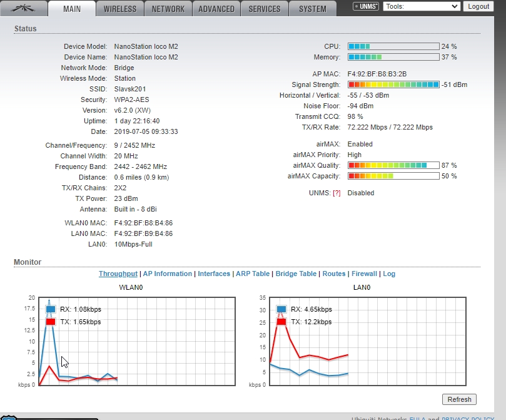Viewport: 506px width, 420px height.
Task: Click the Antenna value Built in - 8 dBi
Action: 135,209
